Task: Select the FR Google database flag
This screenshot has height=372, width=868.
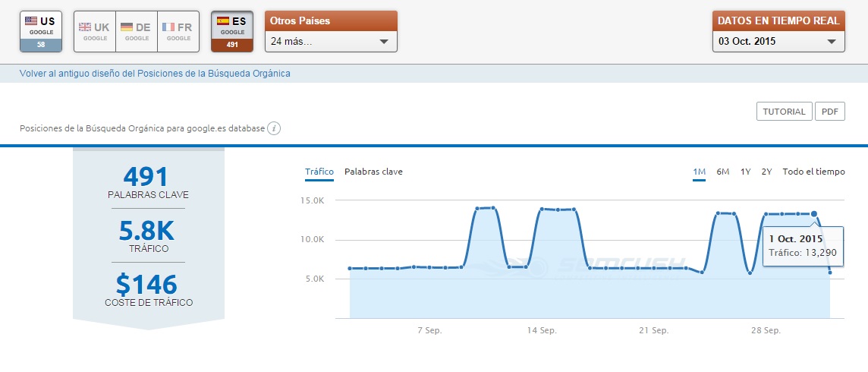Action: [178, 31]
